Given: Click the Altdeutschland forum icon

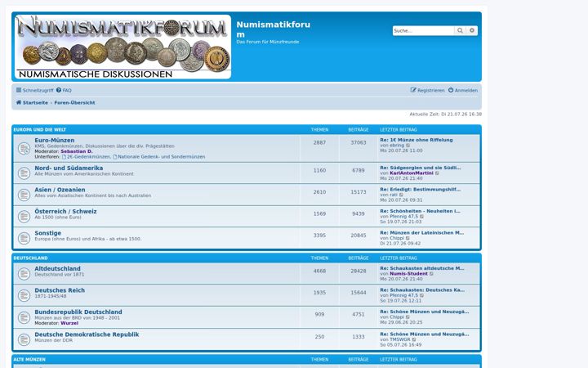Looking at the screenshot, I should 24,274.
